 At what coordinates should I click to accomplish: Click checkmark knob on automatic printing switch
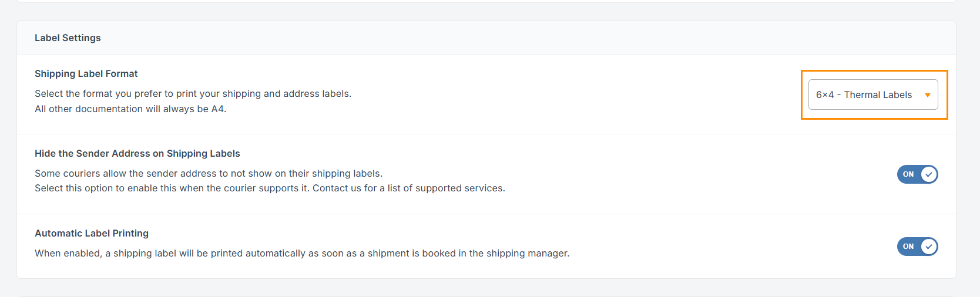click(929, 247)
